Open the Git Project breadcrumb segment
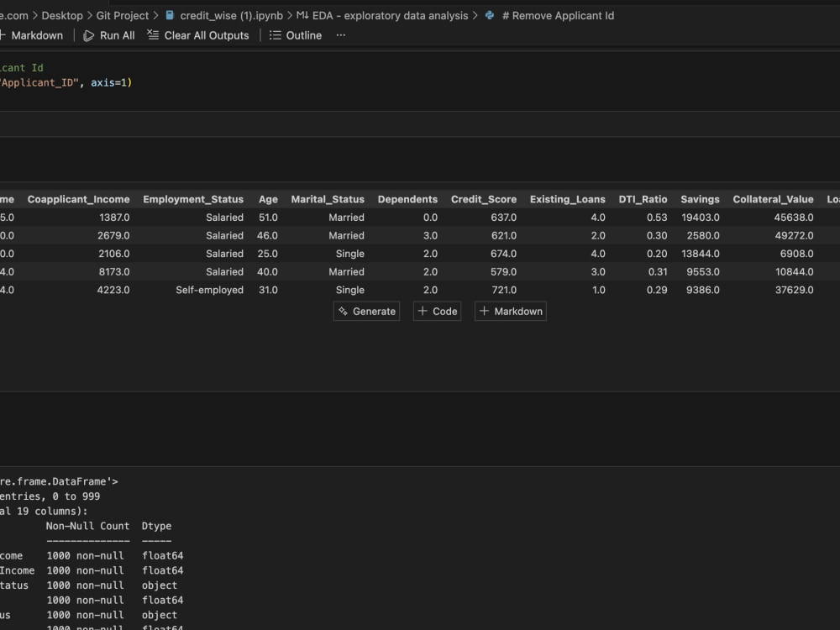 [122, 15]
